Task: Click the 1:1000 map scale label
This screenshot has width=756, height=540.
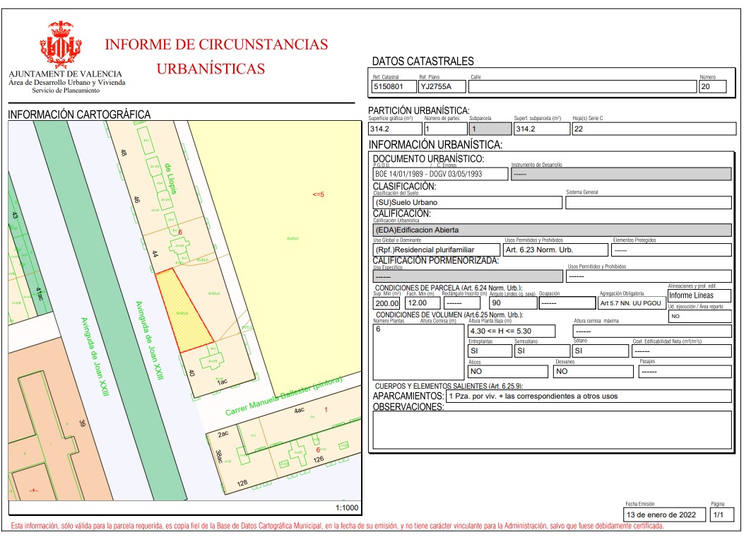Action: [347, 507]
